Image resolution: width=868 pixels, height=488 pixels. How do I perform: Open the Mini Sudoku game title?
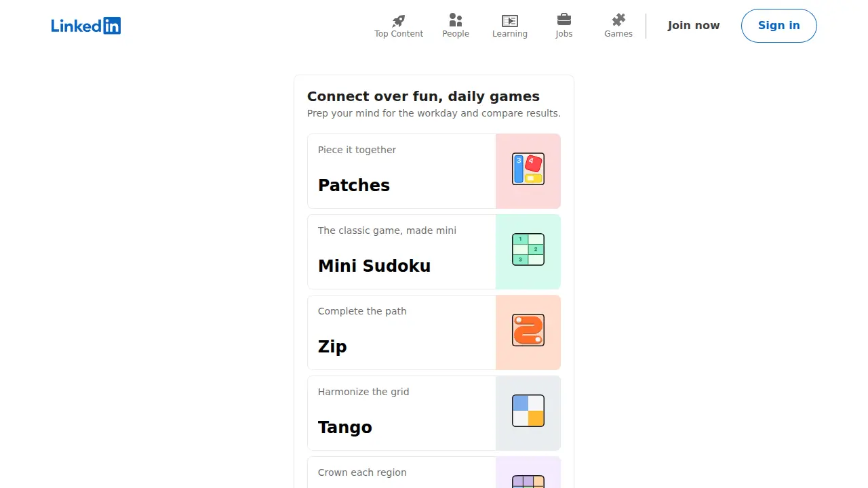[374, 266]
